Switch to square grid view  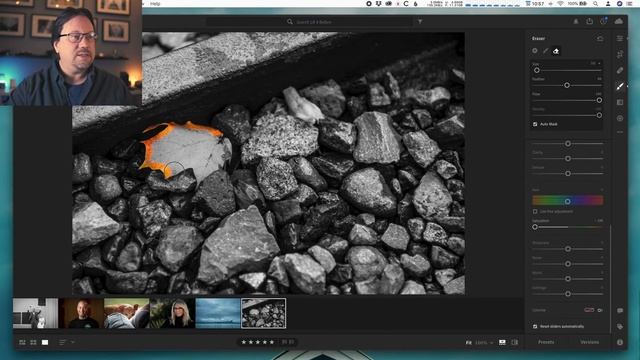point(33,342)
